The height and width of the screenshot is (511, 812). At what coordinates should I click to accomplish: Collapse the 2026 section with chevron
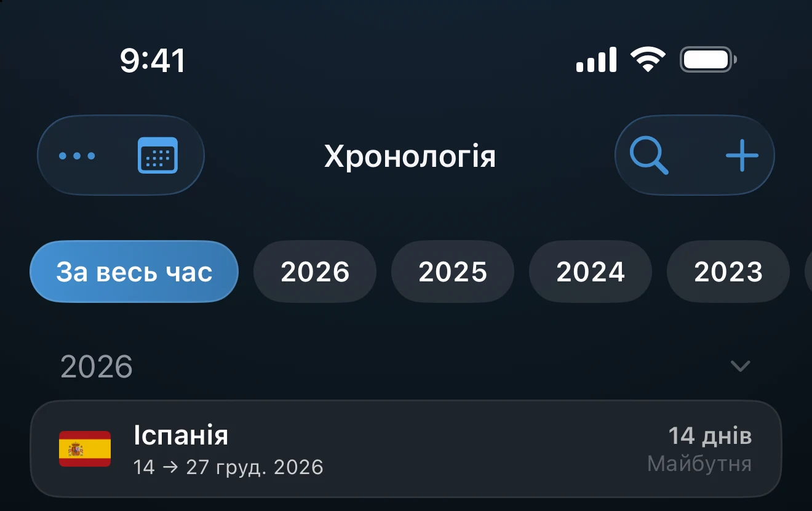pyautogui.click(x=740, y=366)
